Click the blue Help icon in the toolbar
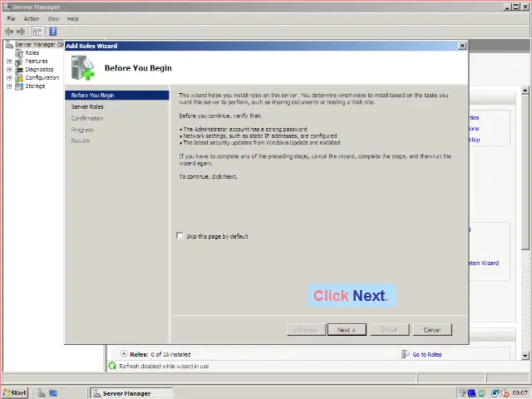 coord(52,32)
